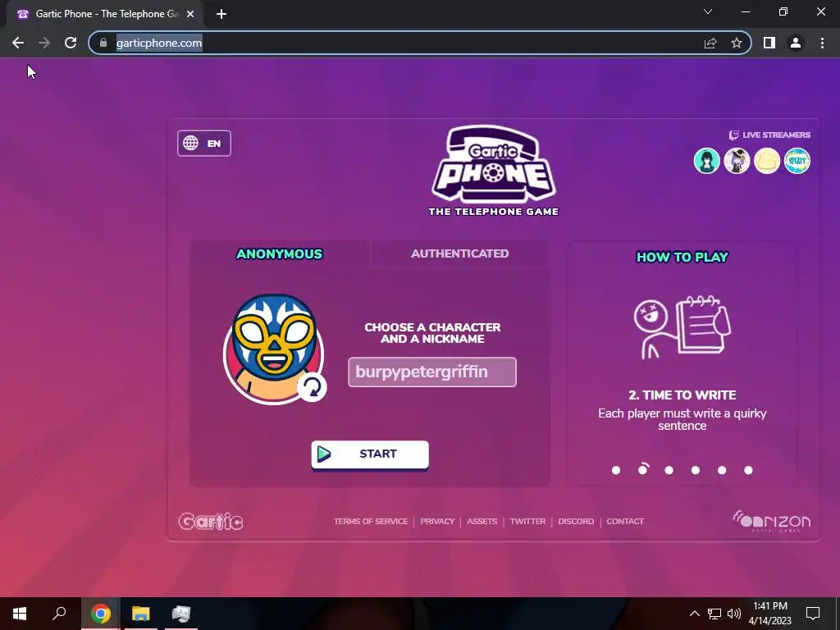Click the Onrizon Social Games logo
Viewport: 840px width, 630px height.
coord(771,521)
